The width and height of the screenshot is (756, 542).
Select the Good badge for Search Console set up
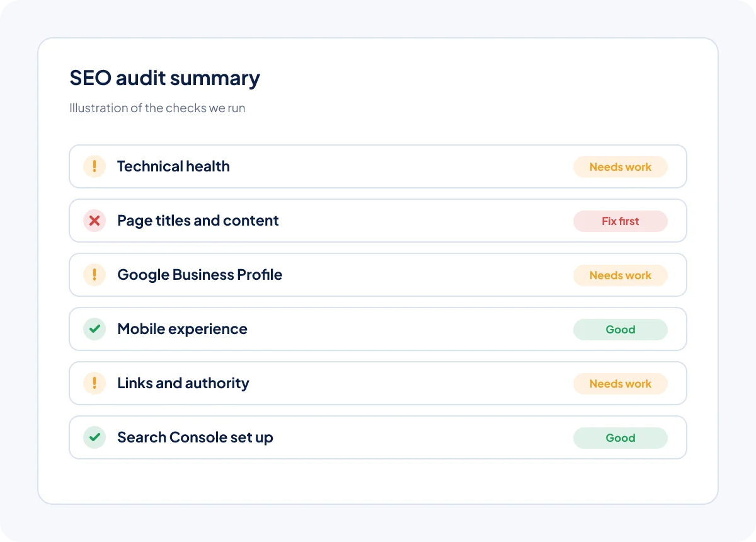[621, 438]
